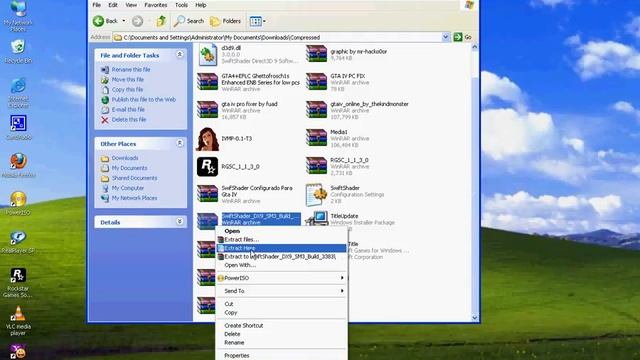This screenshot has height=360, width=640.
Task: Click E-mail this file
Action: tap(128, 109)
